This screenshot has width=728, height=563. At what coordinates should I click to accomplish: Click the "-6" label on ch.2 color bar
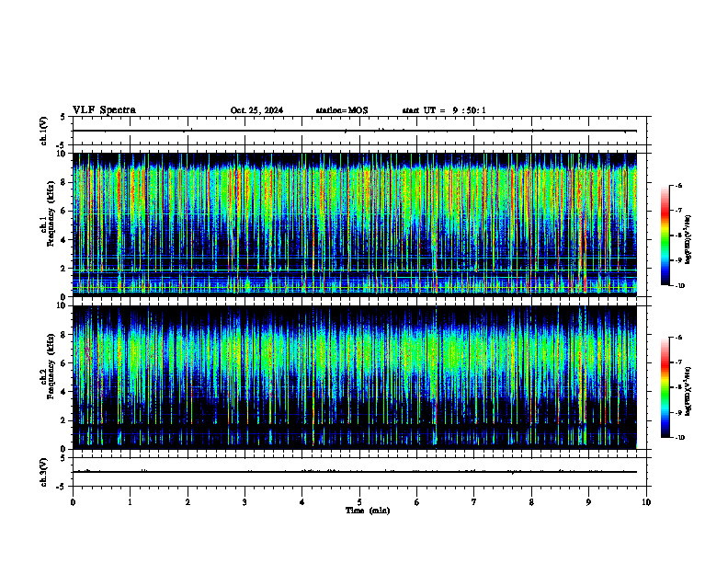(x=678, y=338)
